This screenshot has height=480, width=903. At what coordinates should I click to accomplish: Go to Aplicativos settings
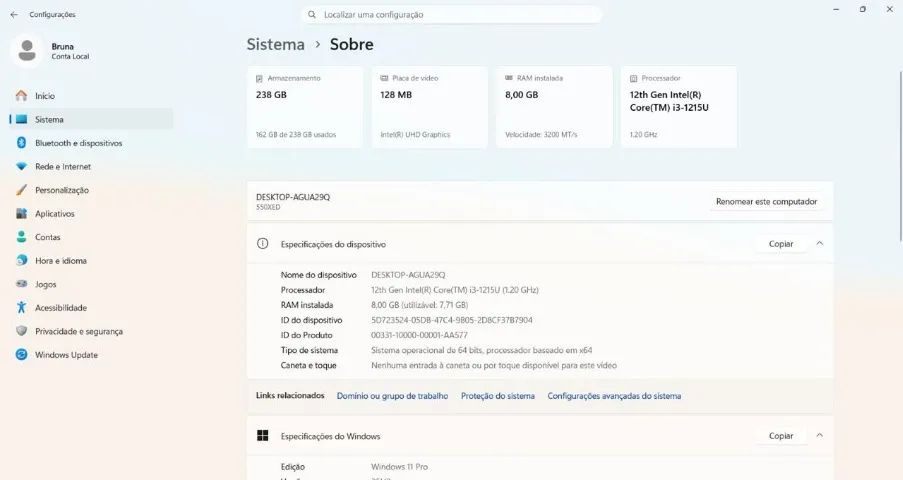pyautogui.click(x=91, y=214)
